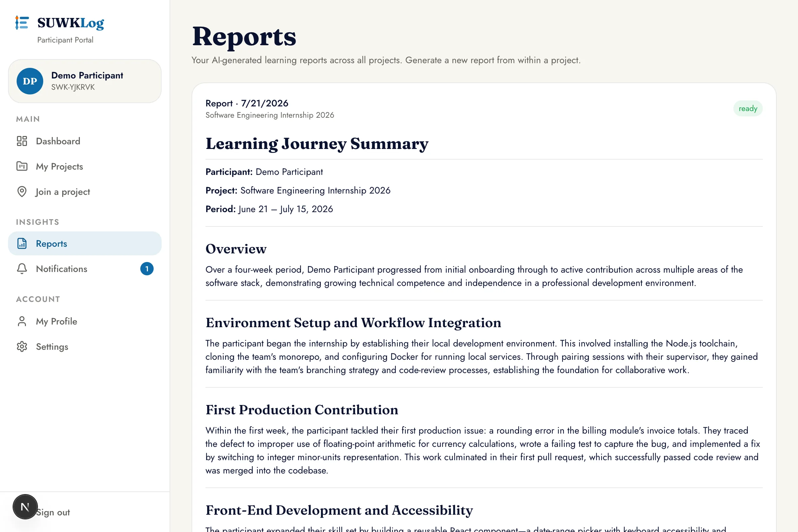Click the AI-generated learning reports description
Image resolution: width=798 pixels, height=532 pixels.
(386, 61)
